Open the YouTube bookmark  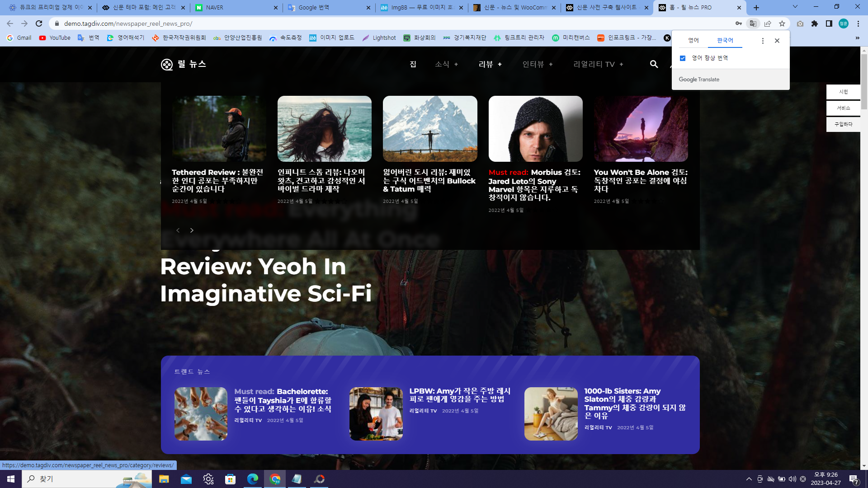[x=55, y=38]
